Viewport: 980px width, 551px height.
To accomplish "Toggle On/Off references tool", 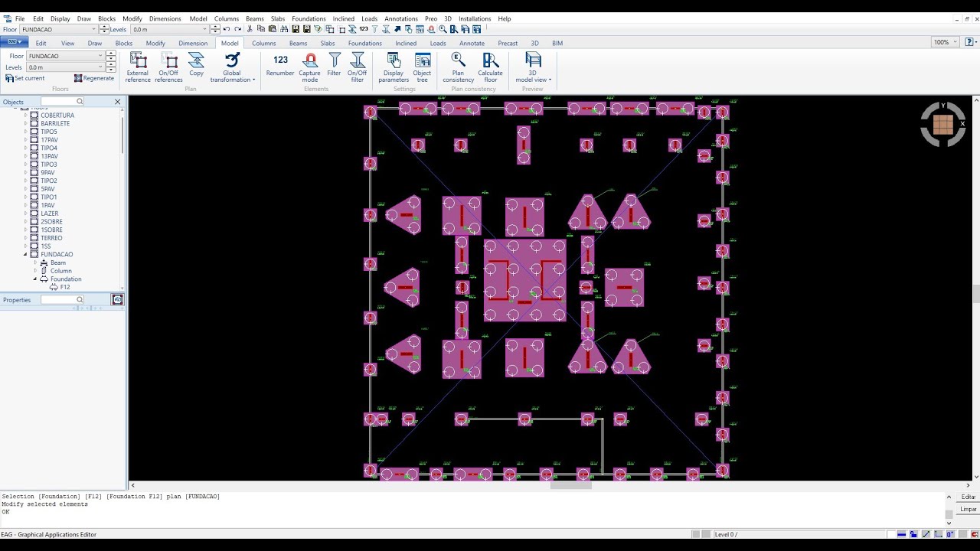I will 168,67.
